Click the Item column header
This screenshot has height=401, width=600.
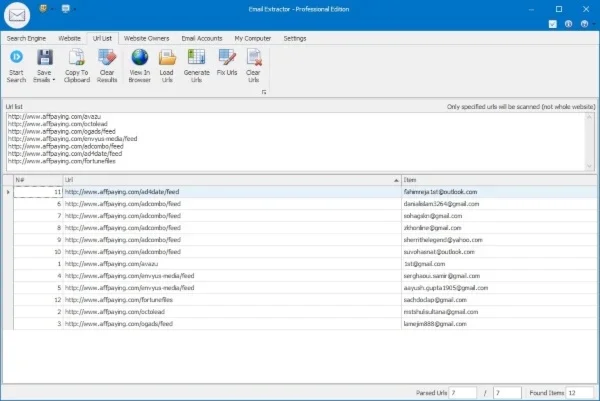pyautogui.click(x=499, y=180)
